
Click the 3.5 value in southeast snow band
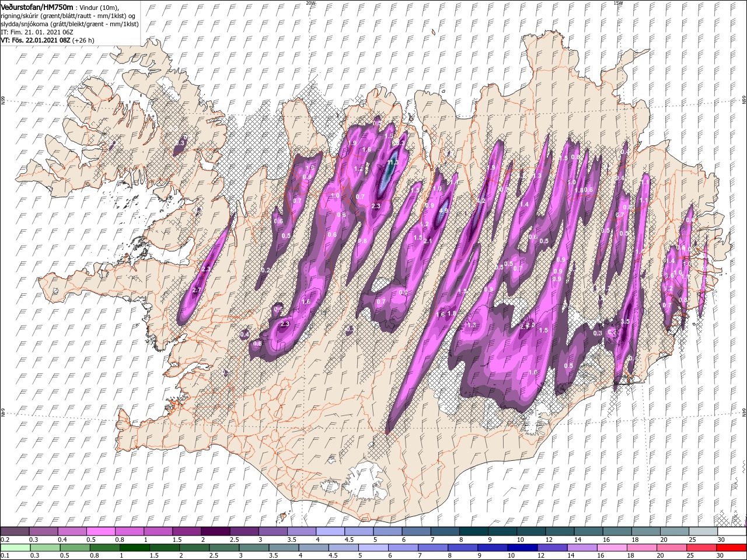click(x=624, y=321)
